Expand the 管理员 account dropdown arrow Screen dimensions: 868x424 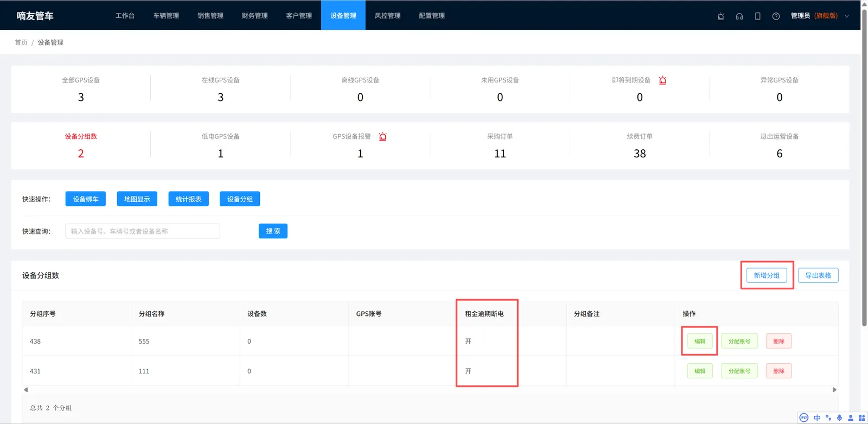(846, 16)
